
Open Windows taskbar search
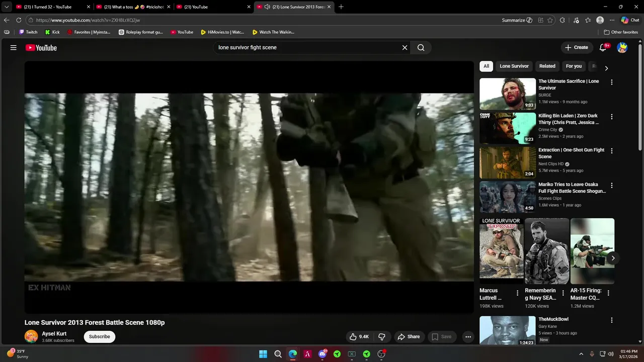point(278,354)
